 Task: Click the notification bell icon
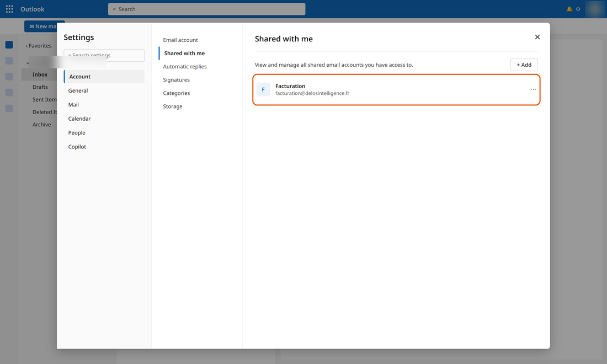pos(569,9)
